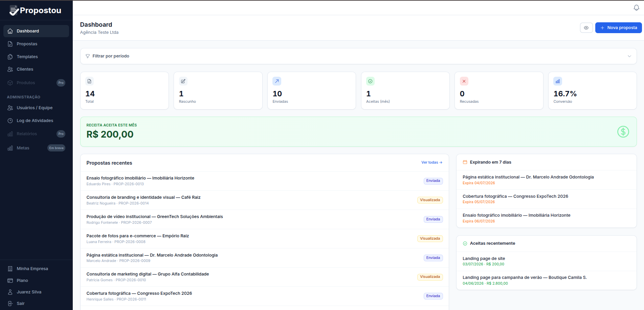644x310 pixels.
Task: Click the dollar sign revenue icon
Action: [623, 132]
